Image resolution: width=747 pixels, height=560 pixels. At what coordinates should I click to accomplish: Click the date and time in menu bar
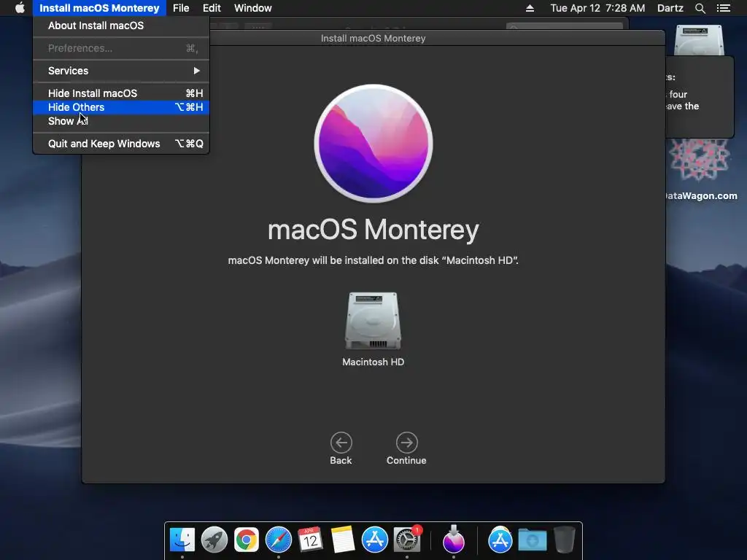pyautogui.click(x=598, y=8)
